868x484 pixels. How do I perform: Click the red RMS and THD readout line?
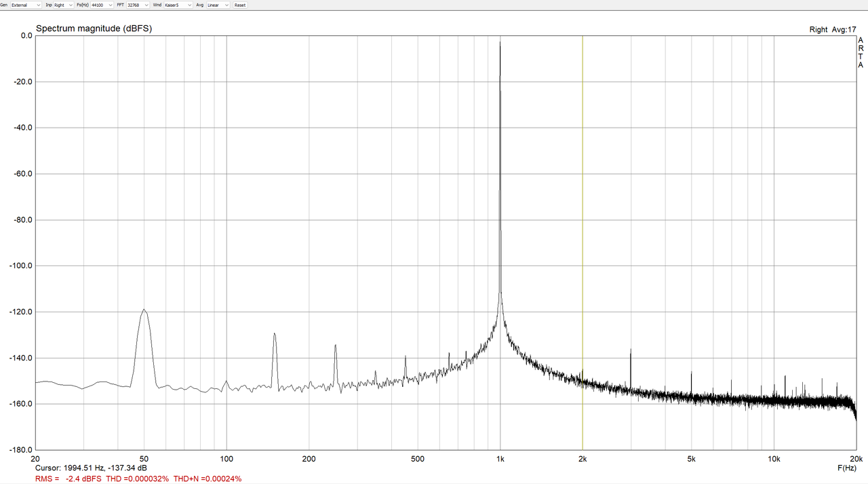(x=138, y=479)
